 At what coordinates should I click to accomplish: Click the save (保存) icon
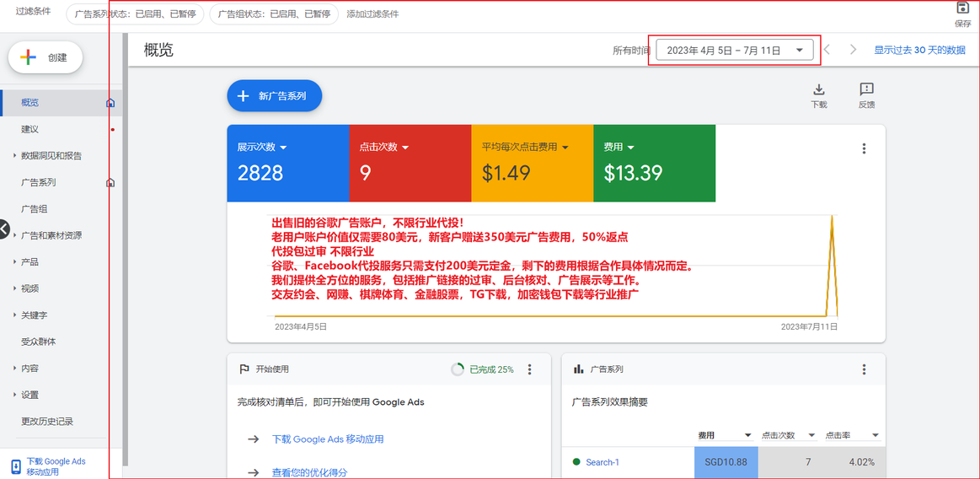[x=962, y=8]
